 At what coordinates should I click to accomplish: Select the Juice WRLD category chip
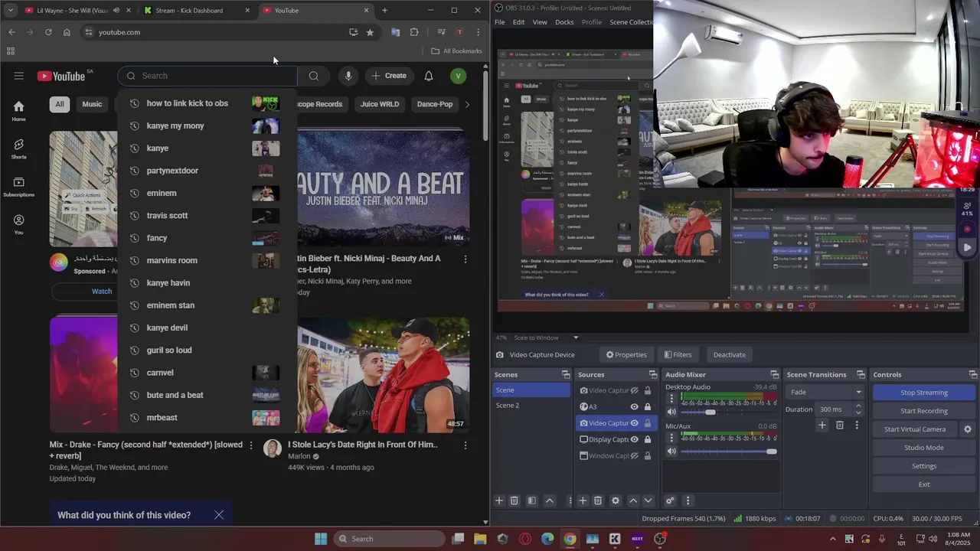[x=380, y=104]
